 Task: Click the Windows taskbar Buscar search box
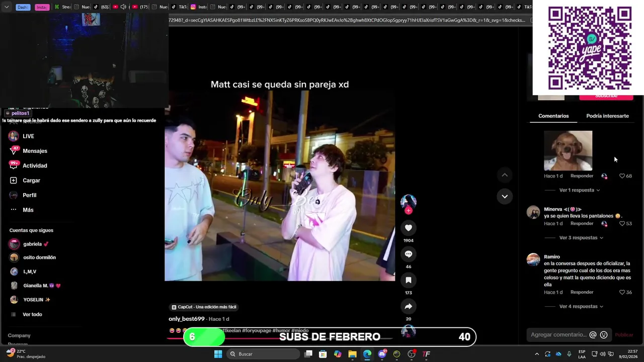tap(263, 354)
